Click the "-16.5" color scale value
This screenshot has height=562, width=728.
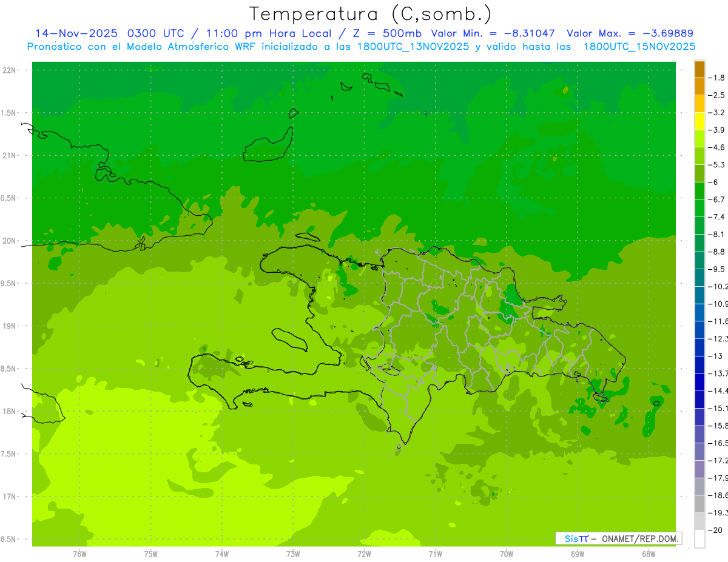point(718,443)
